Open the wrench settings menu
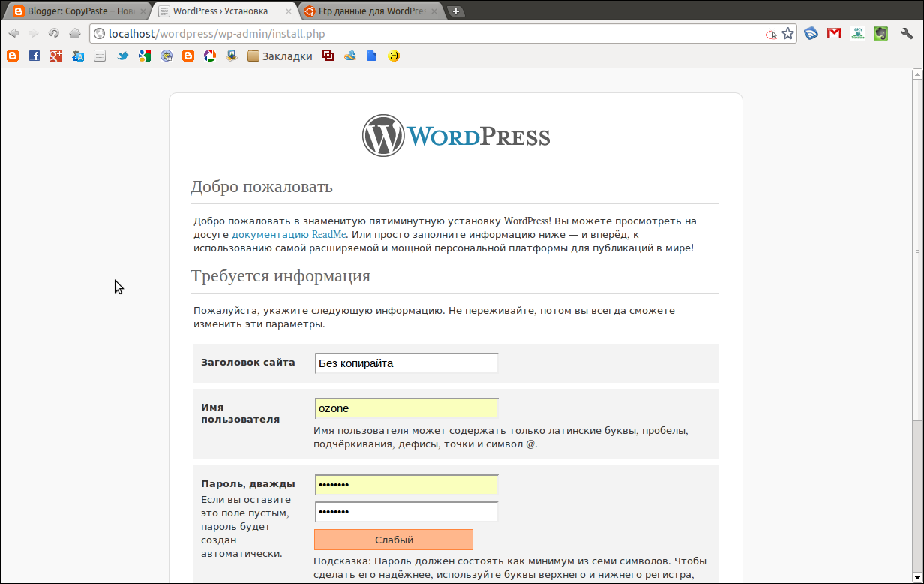This screenshot has height=584, width=924. coord(907,34)
